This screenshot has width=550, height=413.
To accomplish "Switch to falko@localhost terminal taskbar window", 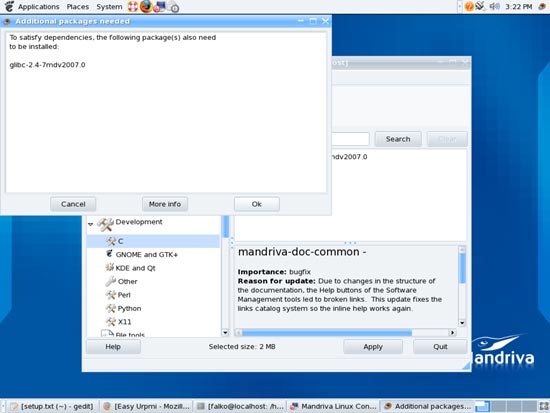I will (240, 406).
